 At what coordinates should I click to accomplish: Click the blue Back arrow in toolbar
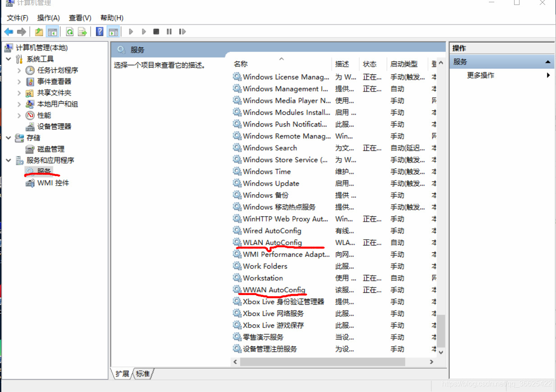coord(9,32)
